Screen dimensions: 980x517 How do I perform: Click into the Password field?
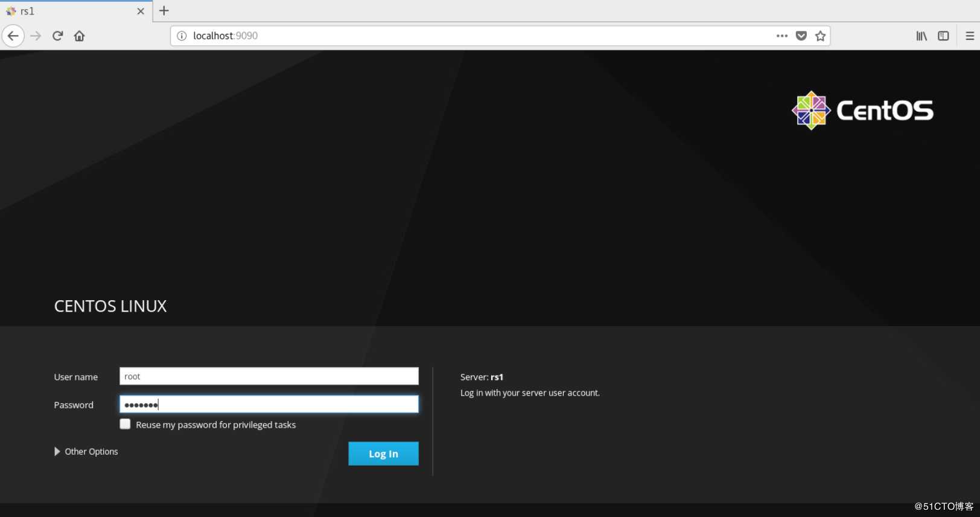269,405
